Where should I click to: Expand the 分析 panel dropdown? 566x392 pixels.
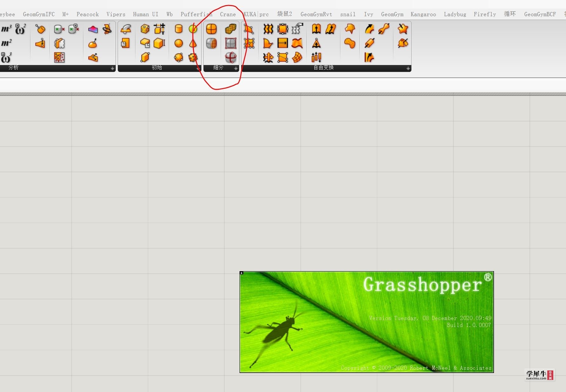pos(112,69)
